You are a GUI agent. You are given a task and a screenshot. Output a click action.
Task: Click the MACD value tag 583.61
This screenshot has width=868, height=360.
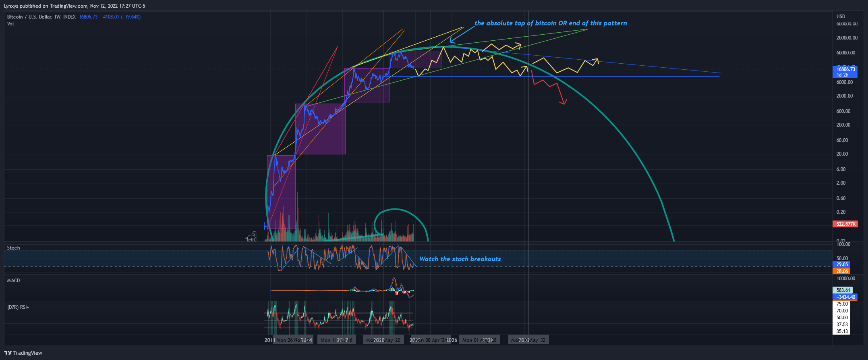[843, 290]
